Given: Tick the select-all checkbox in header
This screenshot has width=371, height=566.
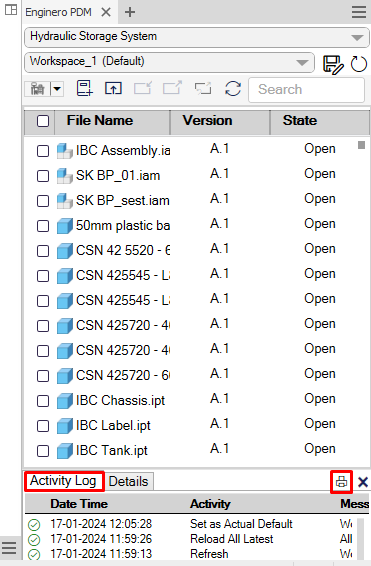Looking at the screenshot, I should [43, 121].
